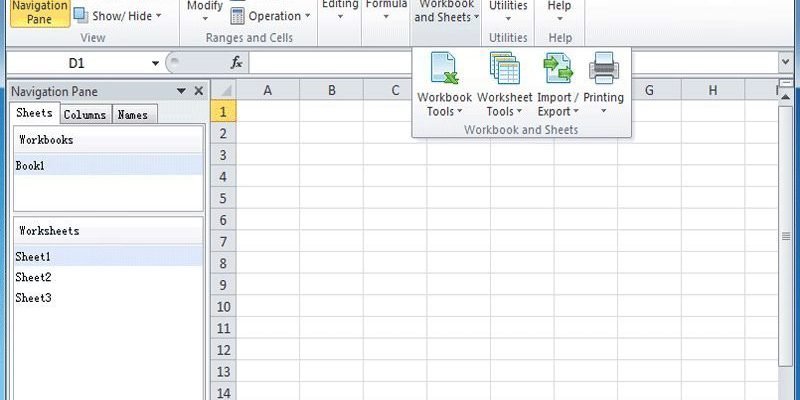Close the Navigation Pane
The height and width of the screenshot is (400, 800).
tap(199, 91)
